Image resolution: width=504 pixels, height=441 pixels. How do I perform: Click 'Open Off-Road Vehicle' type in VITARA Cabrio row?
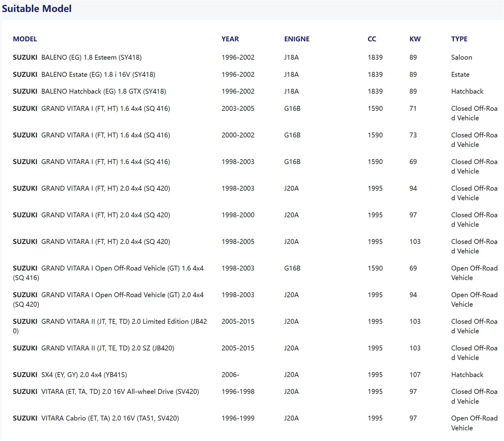(474, 423)
